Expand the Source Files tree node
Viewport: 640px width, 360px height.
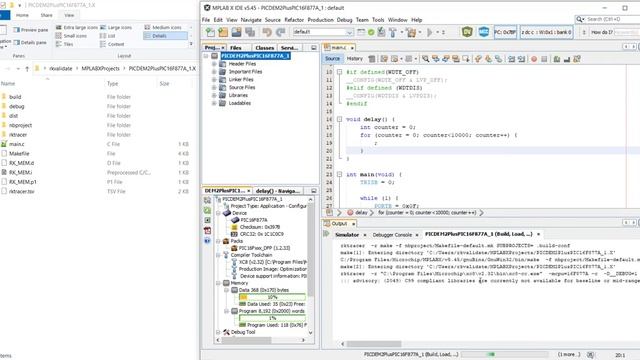click(214, 87)
